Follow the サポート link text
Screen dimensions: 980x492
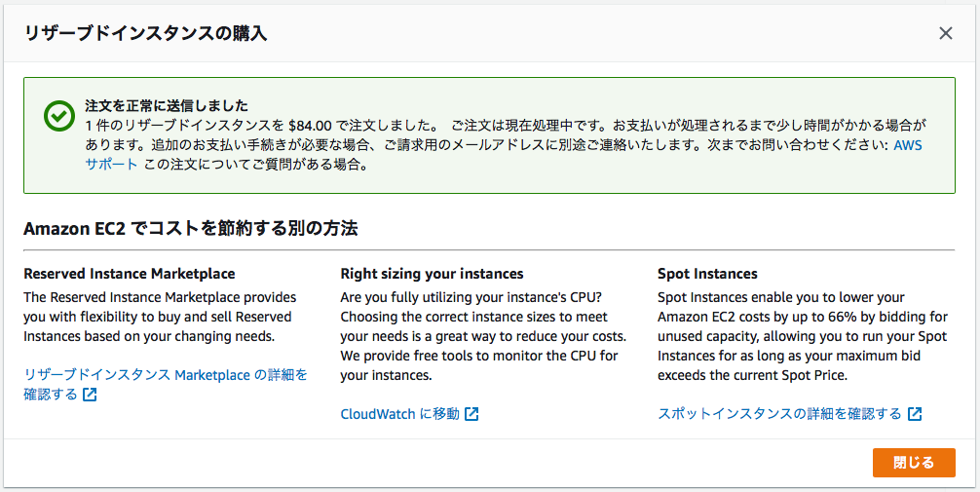click(x=111, y=165)
